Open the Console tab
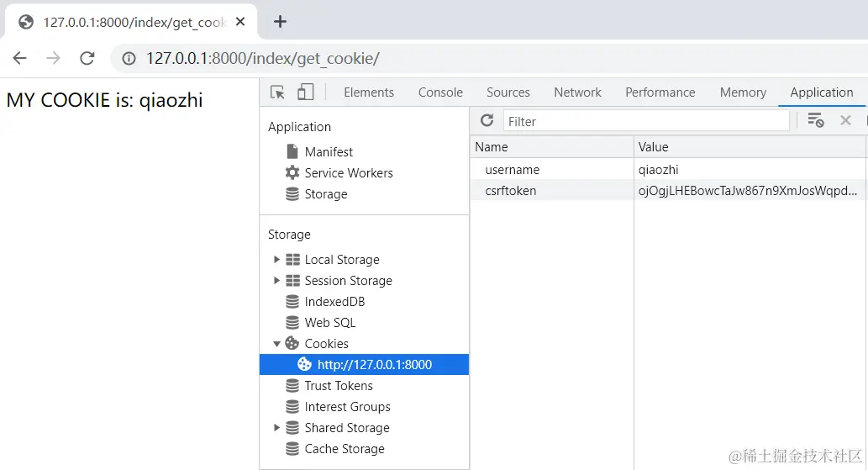Image resolution: width=868 pixels, height=470 pixels. pyautogui.click(x=440, y=92)
